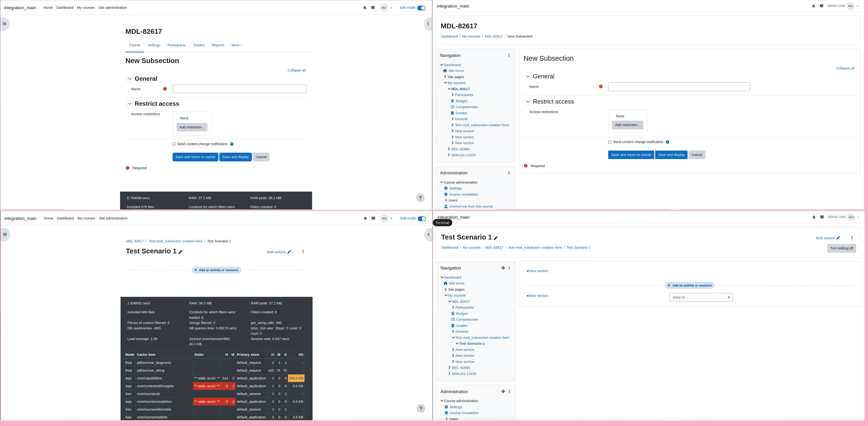Click Bulk actions in bottom-left pane

(279, 252)
